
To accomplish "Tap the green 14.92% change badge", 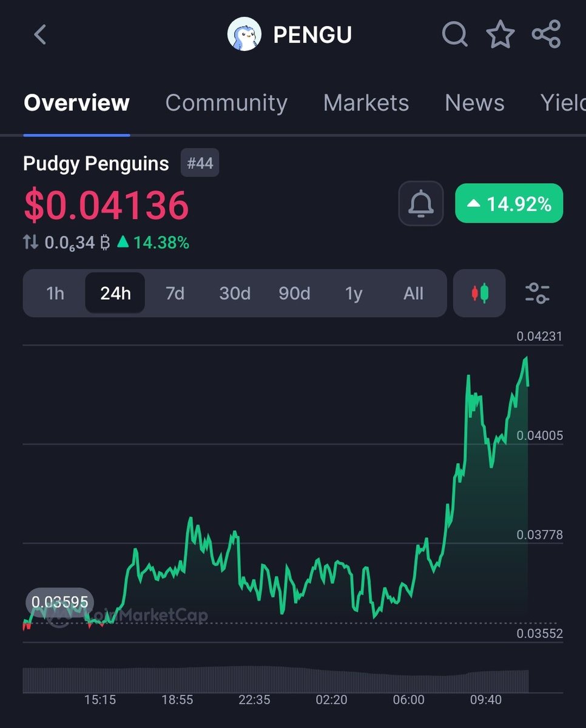I will click(x=509, y=204).
